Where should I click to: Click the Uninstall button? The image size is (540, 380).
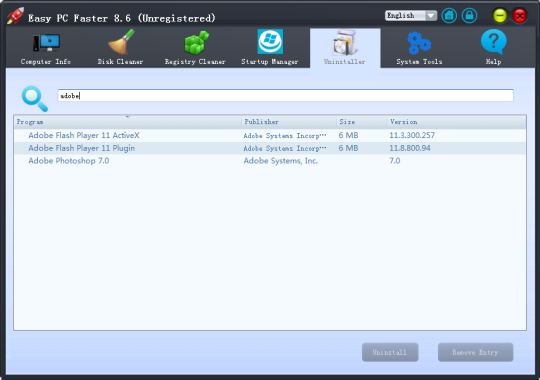coord(390,352)
